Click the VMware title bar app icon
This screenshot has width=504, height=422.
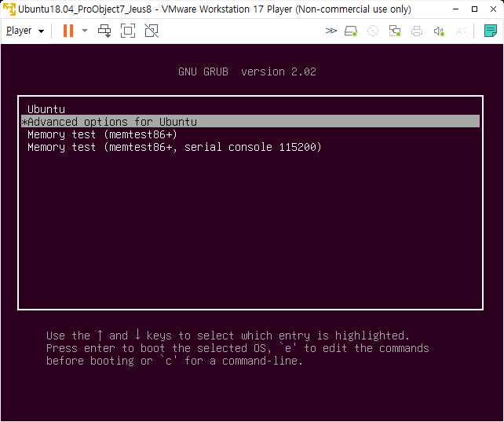[9, 9]
